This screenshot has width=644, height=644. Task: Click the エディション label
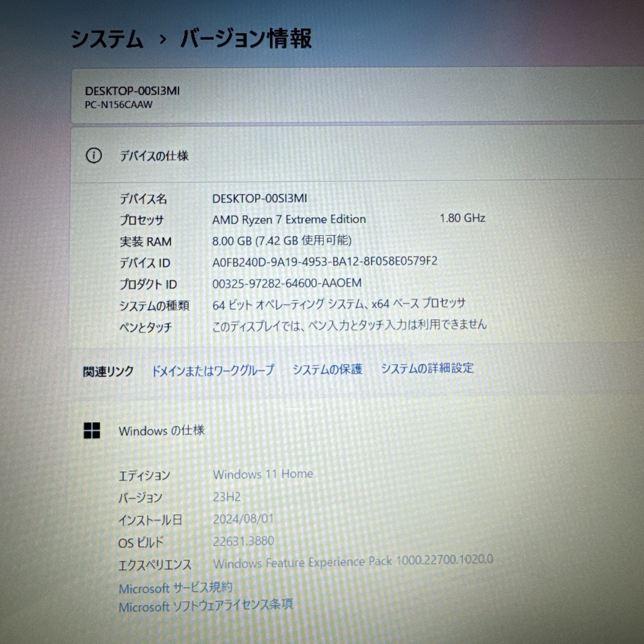pyautogui.click(x=144, y=475)
